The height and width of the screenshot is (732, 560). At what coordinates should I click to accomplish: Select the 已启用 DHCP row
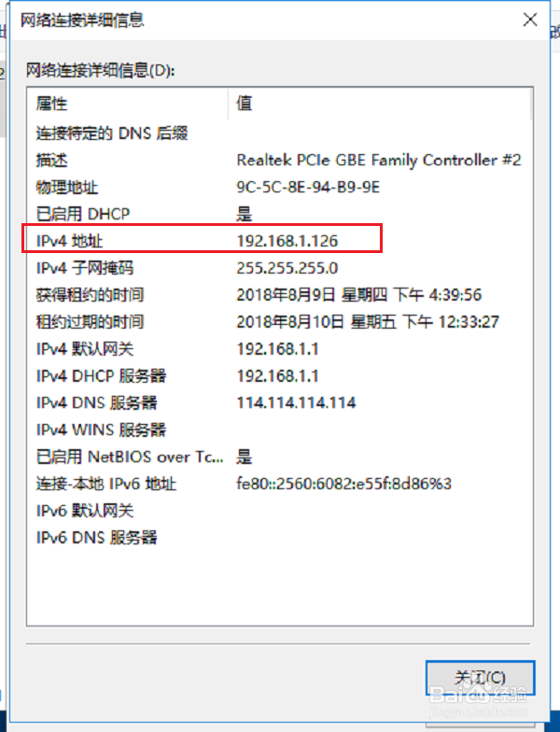(279, 215)
